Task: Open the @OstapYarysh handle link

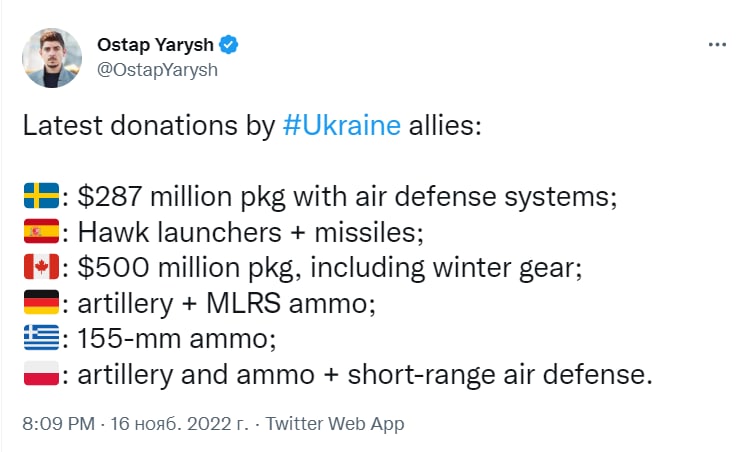Action: (x=157, y=70)
